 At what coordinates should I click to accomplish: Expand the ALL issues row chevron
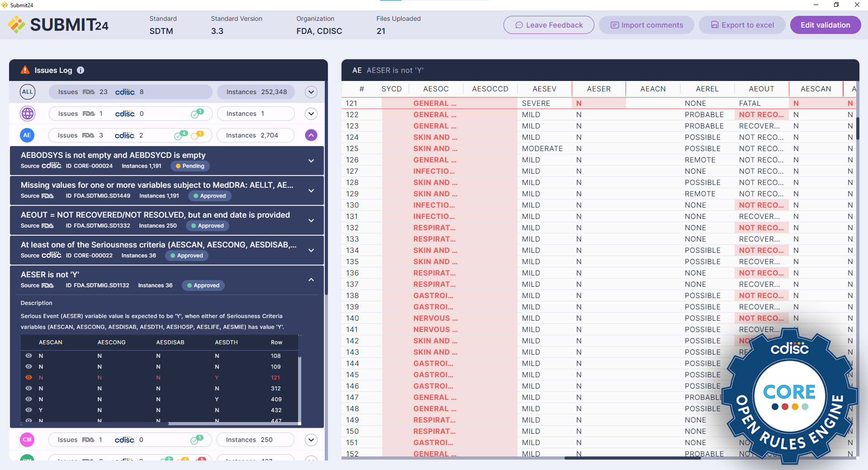(311, 92)
